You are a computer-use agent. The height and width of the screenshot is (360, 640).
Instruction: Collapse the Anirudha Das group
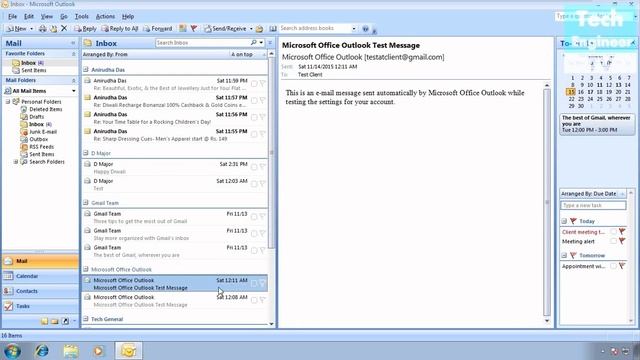[x=86, y=70]
